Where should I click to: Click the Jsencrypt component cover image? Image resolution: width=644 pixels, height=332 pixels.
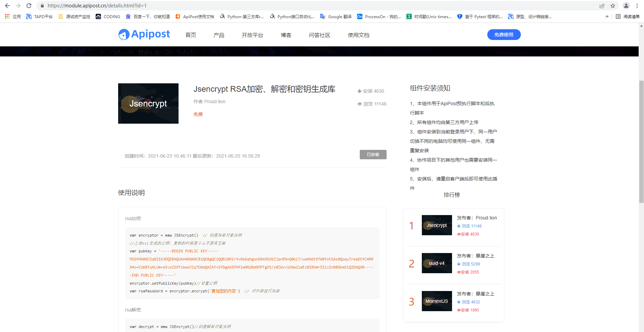(148, 103)
